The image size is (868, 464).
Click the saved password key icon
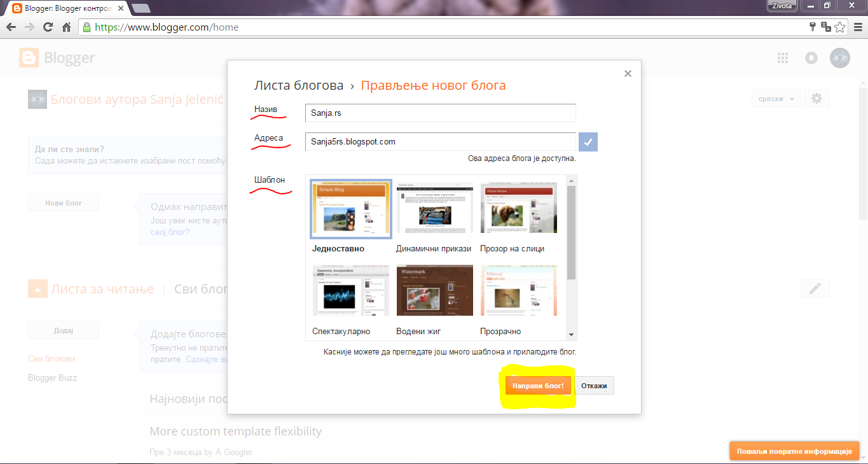point(813,27)
